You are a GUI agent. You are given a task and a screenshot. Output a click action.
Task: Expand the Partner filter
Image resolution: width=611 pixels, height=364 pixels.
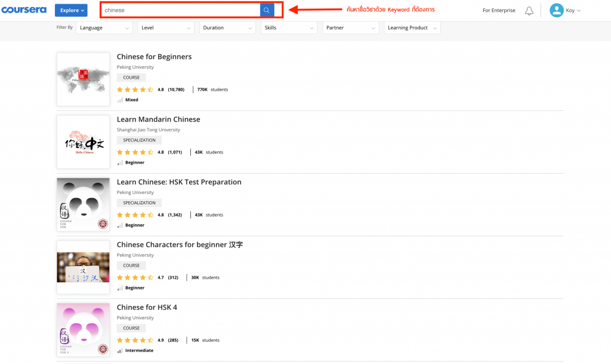click(351, 27)
